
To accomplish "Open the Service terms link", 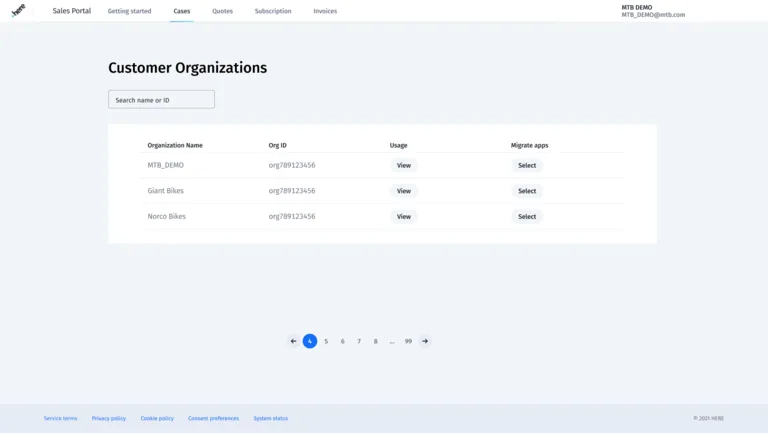I will [x=60, y=418].
